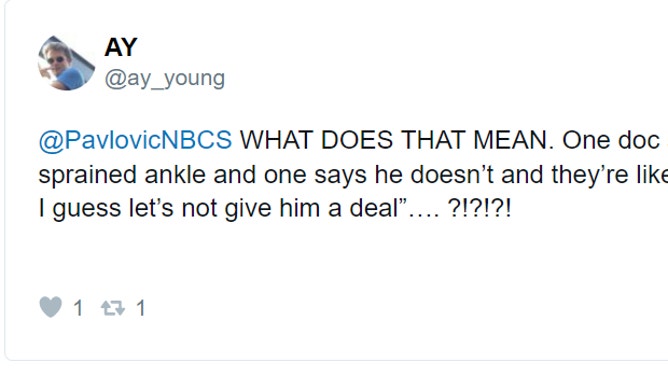View the retweet count beside the arrows
This screenshot has height=376, width=668.
[x=141, y=308]
